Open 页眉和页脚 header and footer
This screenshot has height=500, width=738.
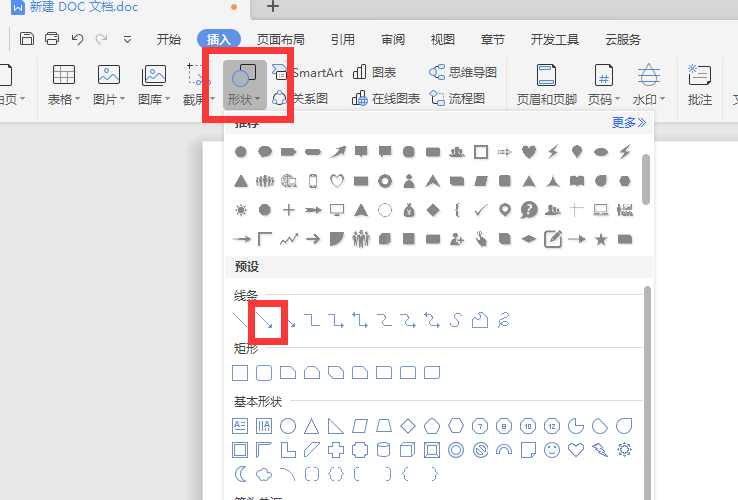tap(546, 85)
